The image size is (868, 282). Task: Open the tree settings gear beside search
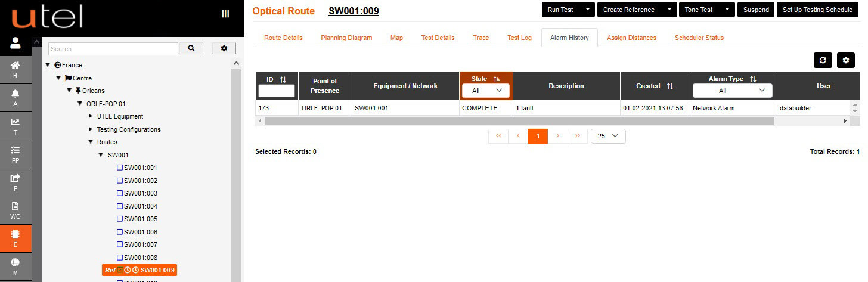[x=224, y=48]
